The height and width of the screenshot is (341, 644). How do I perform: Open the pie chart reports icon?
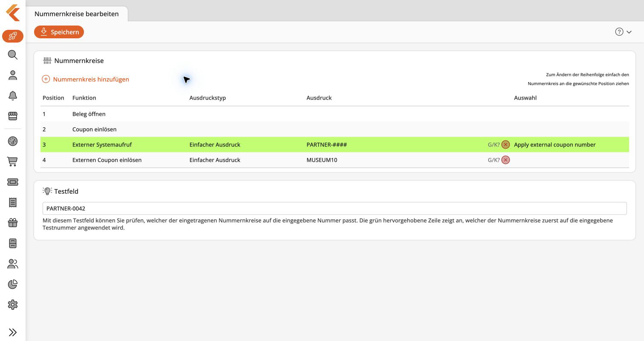[x=13, y=284]
